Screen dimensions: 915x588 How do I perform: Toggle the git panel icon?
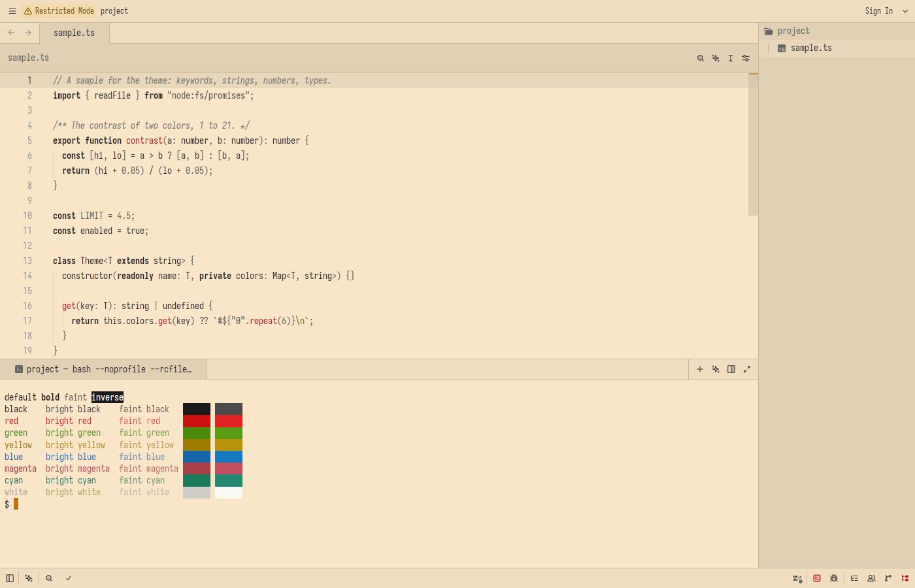click(x=888, y=578)
